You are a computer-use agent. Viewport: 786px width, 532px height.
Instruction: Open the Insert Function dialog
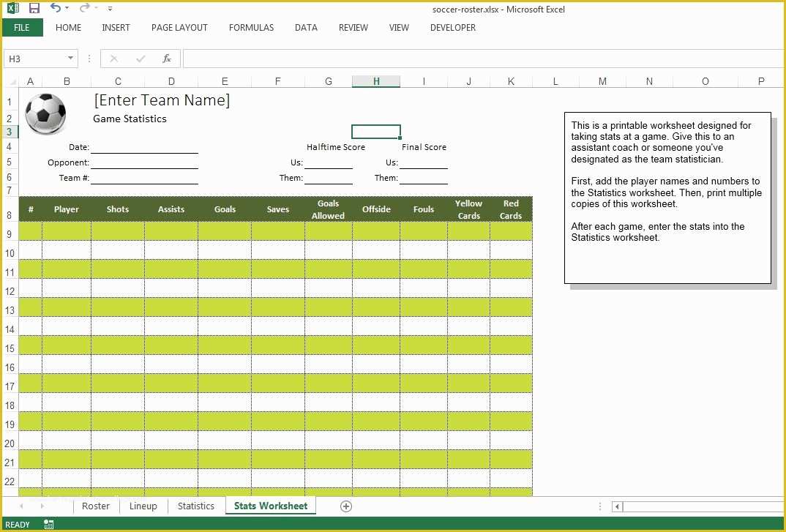pyautogui.click(x=166, y=59)
